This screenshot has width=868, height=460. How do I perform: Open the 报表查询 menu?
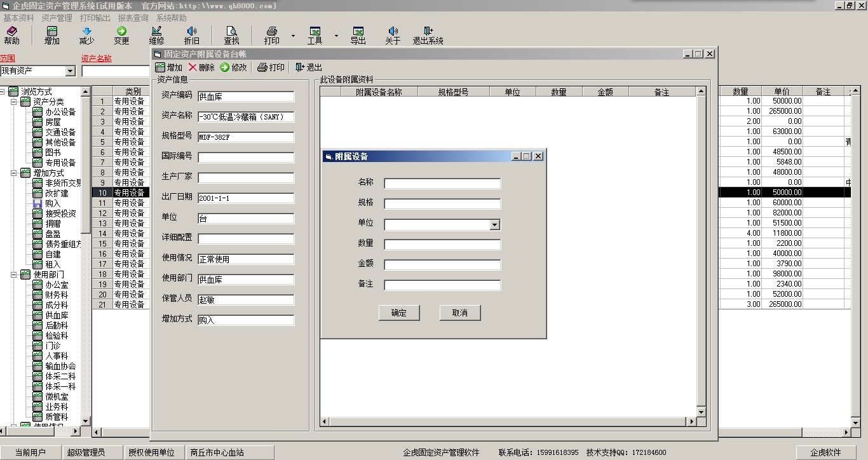(133, 18)
